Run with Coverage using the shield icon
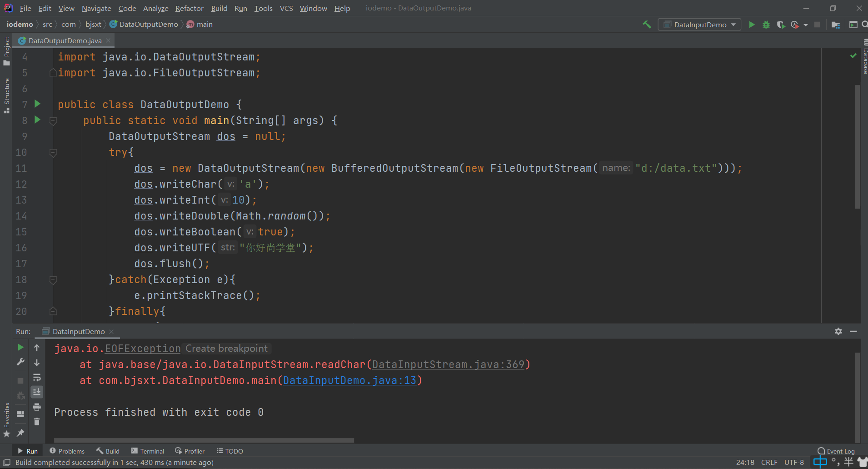This screenshot has width=868, height=469. (781, 25)
